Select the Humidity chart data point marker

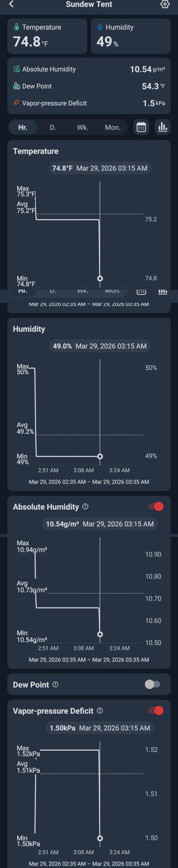(100, 456)
